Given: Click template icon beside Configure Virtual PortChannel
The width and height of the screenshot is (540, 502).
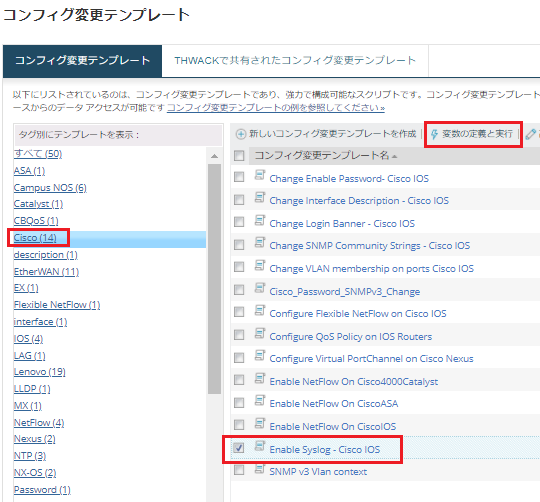Looking at the screenshot, I should 260,356.
